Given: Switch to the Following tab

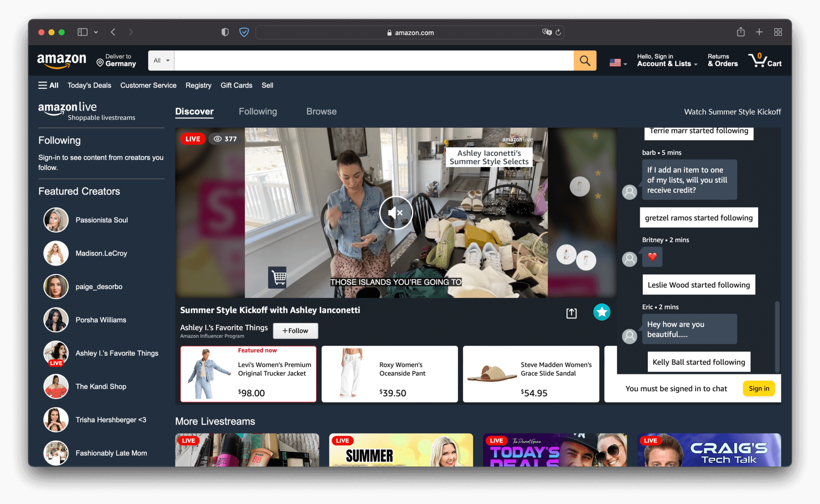Looking at the screenshot, I should pos(258,111).
